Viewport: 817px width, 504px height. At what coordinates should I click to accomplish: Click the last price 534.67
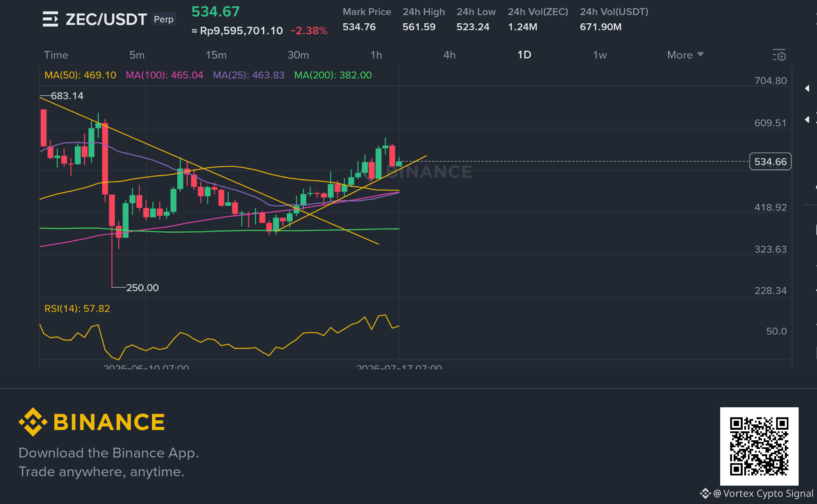pos(216,11)
